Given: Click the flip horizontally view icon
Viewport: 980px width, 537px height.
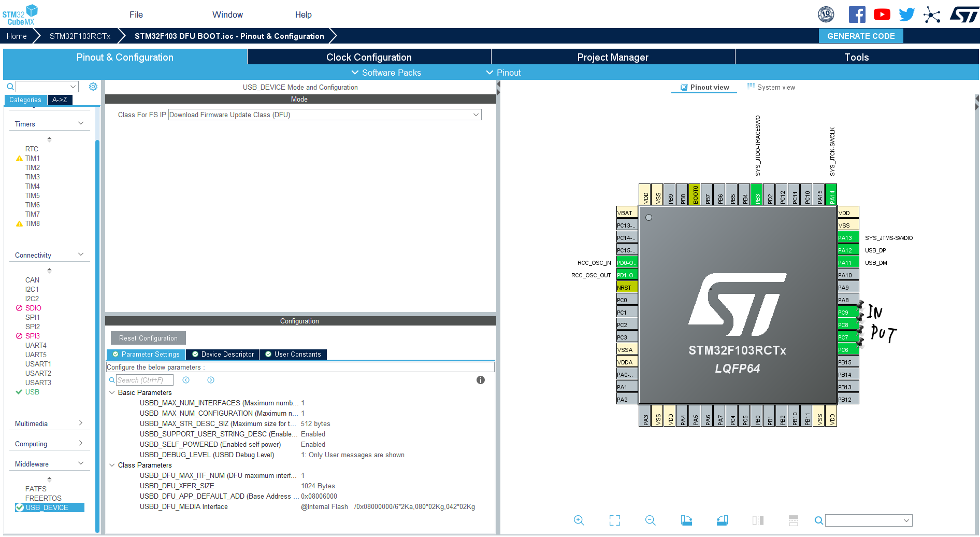Looking at the screenshot, I should (758, 520).
